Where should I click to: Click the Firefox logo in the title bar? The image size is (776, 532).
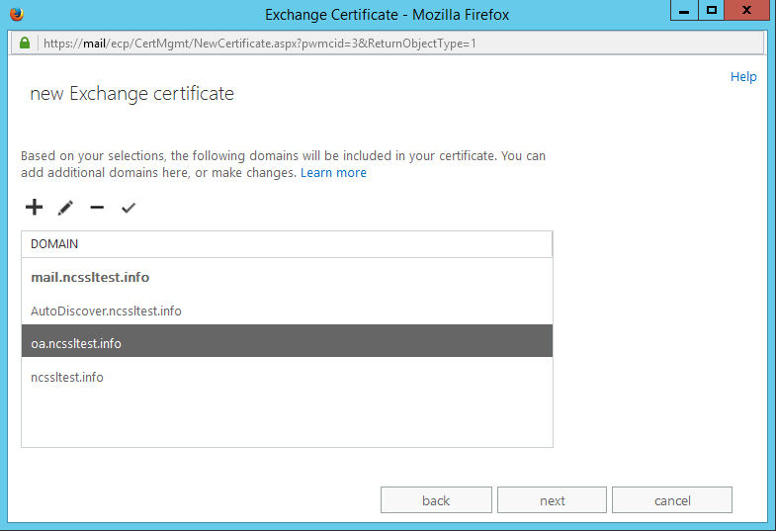16,14
